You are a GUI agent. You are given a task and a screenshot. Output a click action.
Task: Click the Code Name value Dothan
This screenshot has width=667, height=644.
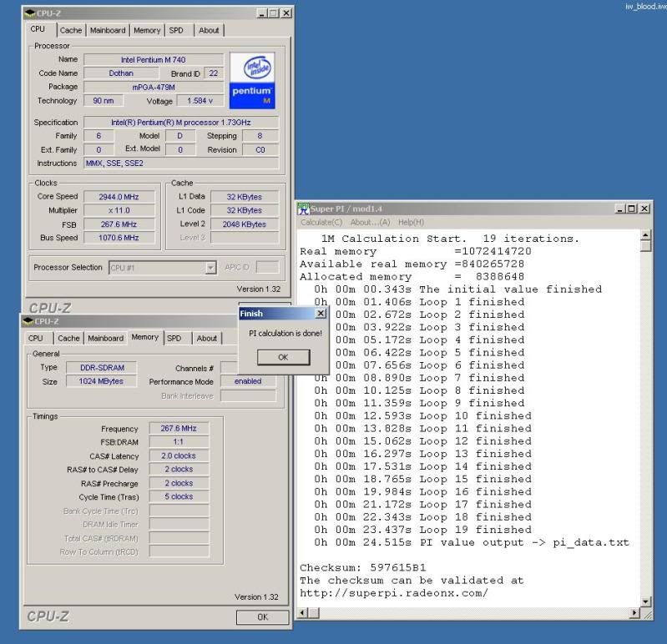point(121,73)
